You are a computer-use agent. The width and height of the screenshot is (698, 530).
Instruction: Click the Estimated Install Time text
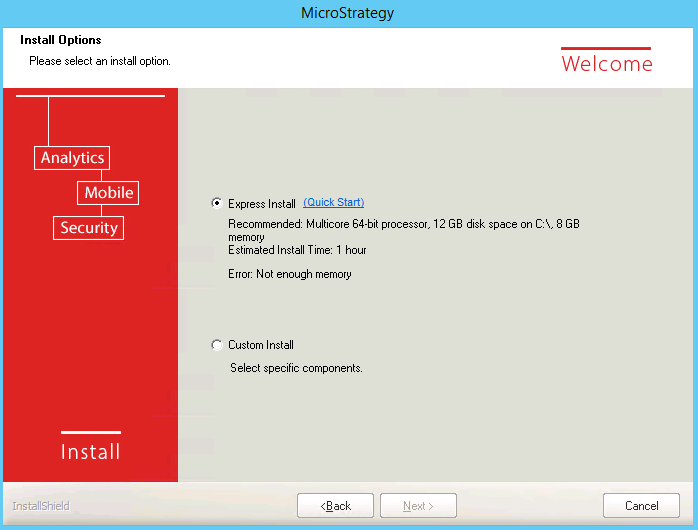[x=297, y=250]
